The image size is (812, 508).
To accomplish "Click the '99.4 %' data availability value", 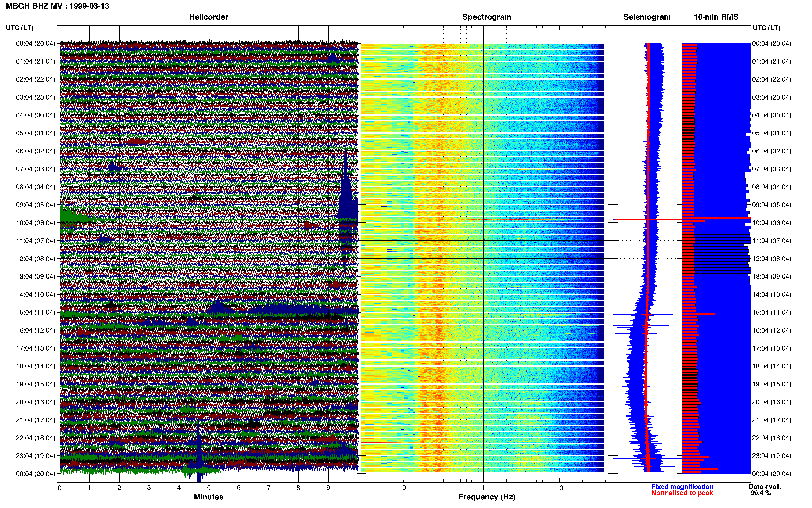I will (761, 493).
